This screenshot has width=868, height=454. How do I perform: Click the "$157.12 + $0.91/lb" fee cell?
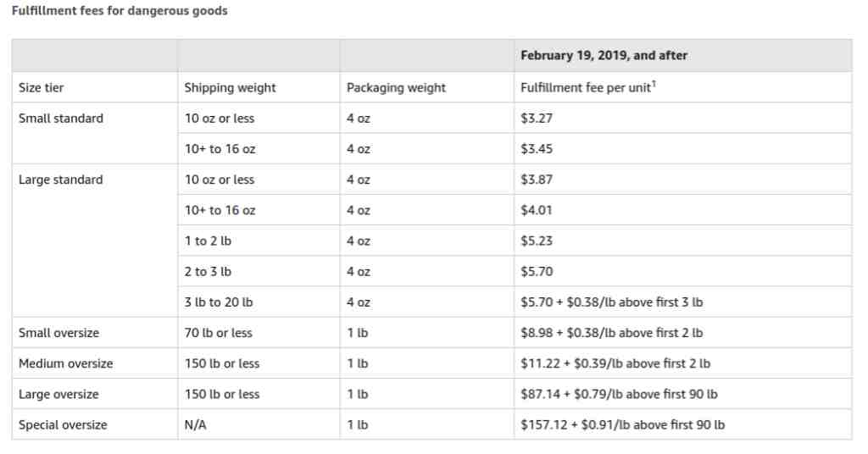[622, 424]
